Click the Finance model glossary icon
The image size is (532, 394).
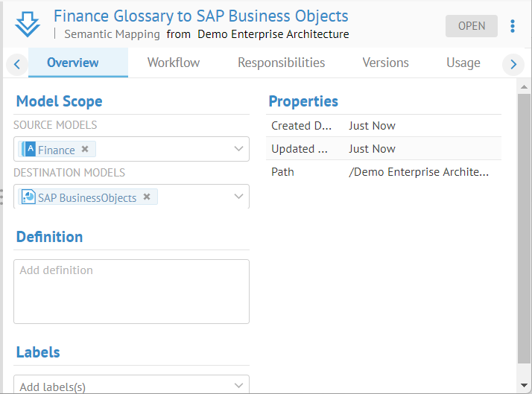coord(30,150)
